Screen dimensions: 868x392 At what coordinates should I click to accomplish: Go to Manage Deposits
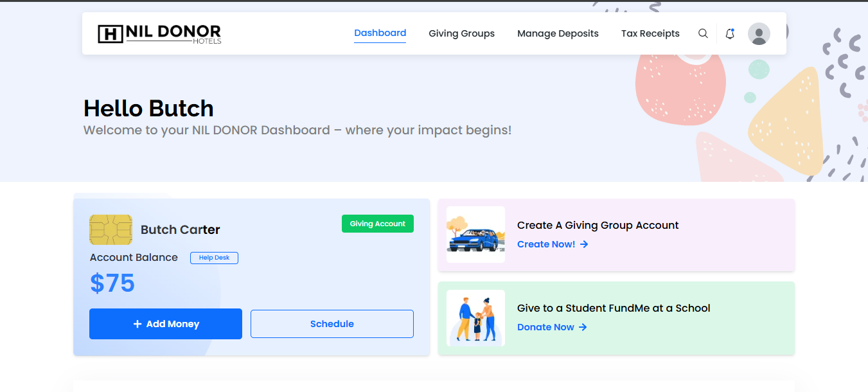click(558, 33)
